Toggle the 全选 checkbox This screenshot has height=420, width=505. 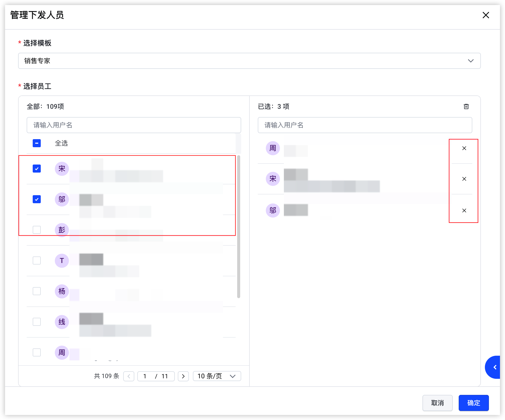pyautogui.click(x=37, y=143)
